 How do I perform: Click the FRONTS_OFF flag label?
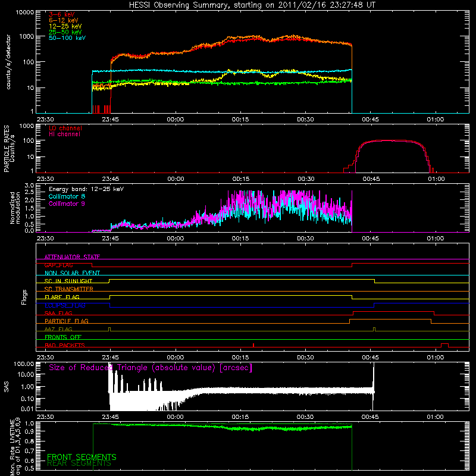(63, 337)
